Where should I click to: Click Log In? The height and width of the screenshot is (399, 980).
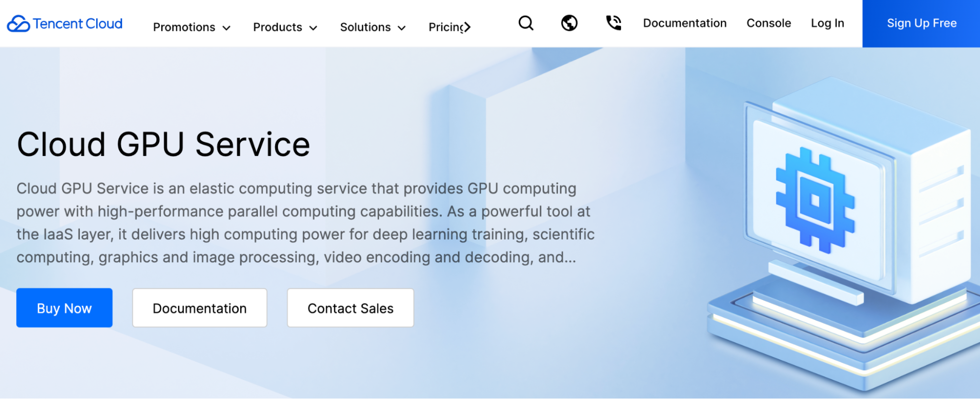tap(828, 23)
